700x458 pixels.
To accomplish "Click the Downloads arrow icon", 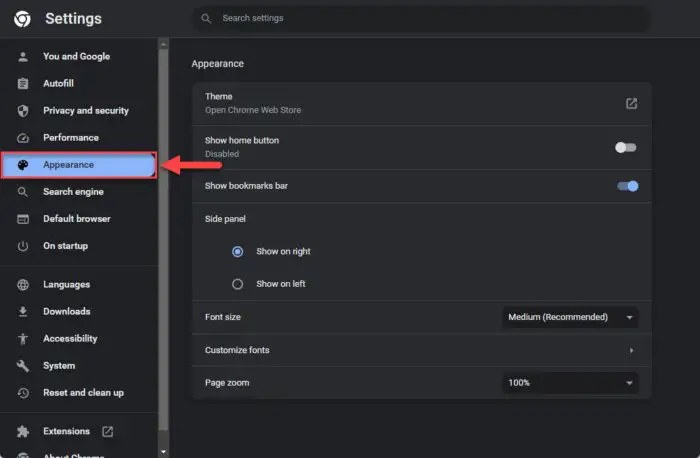I will tap(23, 312).
